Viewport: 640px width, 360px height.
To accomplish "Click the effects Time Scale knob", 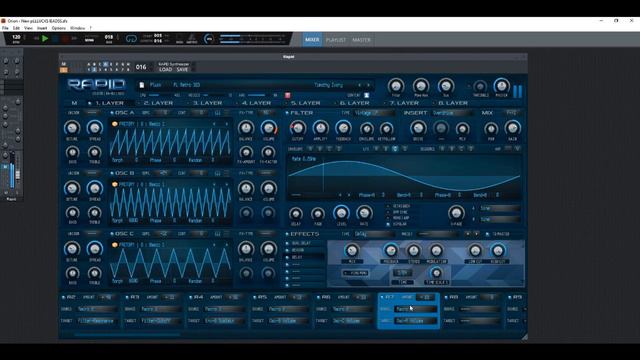I will 436,273.
